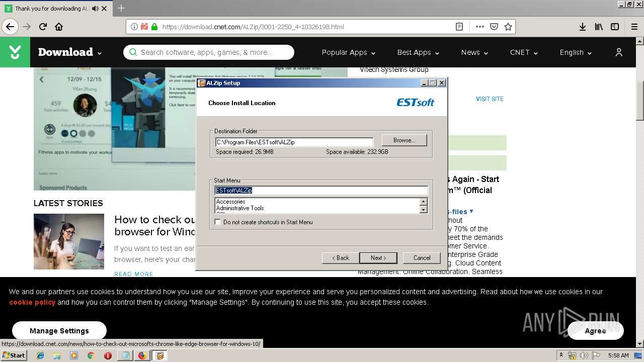The width and height of the screenshot is (644, 362).
Task: Click the browser forward arrow
Action: pyautogui.click(x=27, y=27)
